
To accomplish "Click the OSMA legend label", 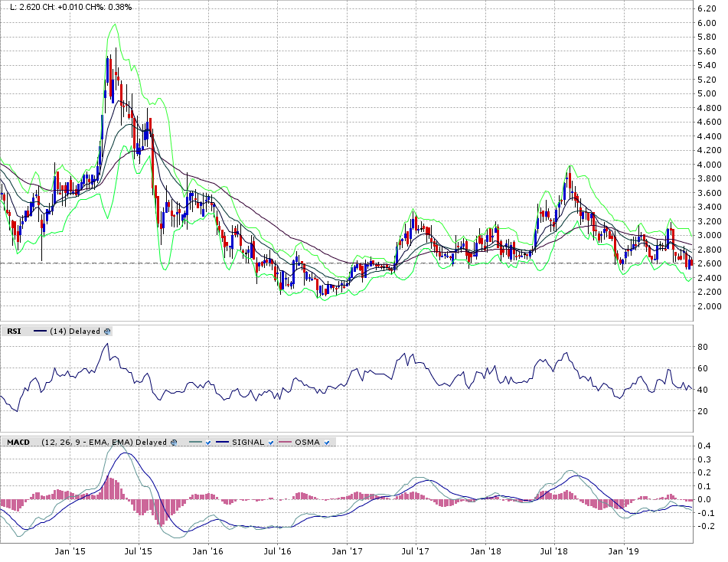I will (x=310, y=442).
